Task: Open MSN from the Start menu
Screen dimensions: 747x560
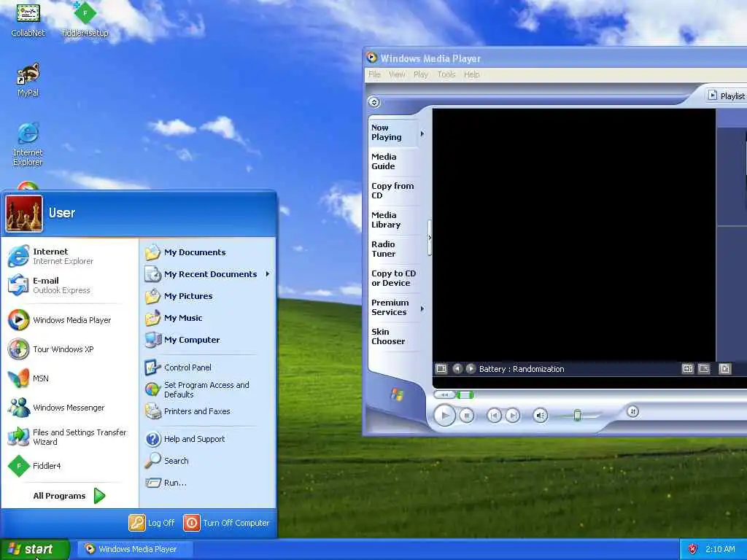Action: pyautogui.click(x=69, y=378)
